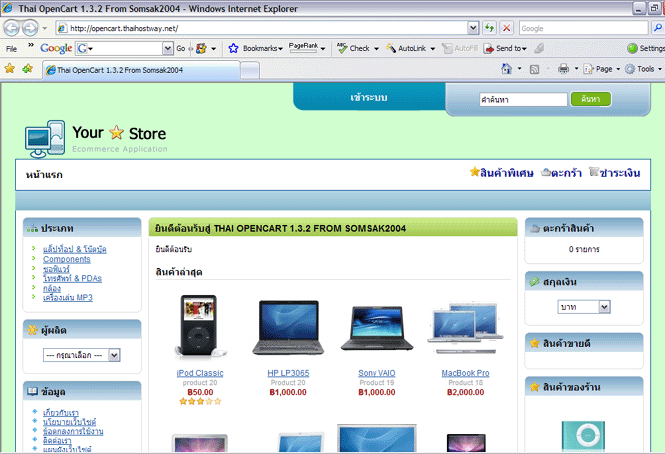
Task: Open the Components category link
Action: coord(67,259)
